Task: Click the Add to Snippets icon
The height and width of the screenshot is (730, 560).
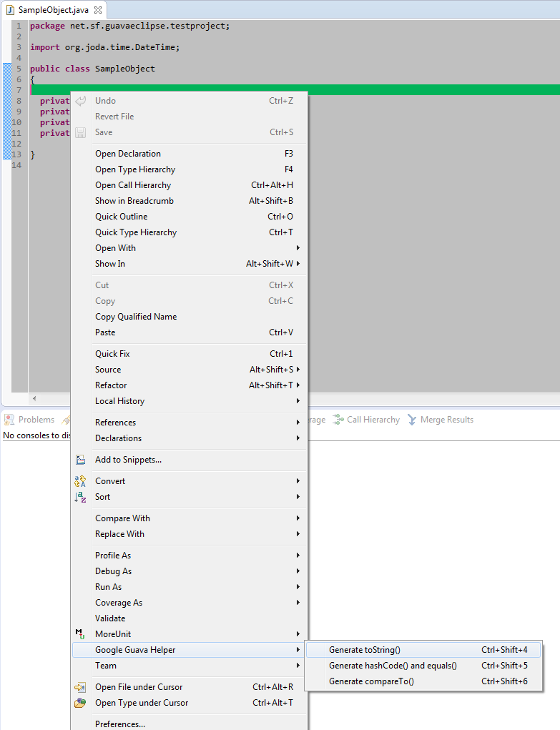Action: [80, 460]
